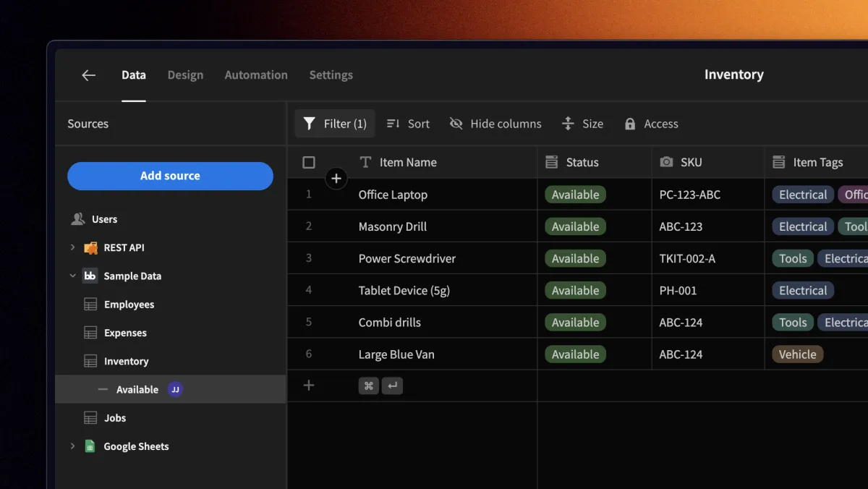The height and width of the screenshot is (489, 868).
Task: Click the back arrow icon
Action: (x=88, y=75)
